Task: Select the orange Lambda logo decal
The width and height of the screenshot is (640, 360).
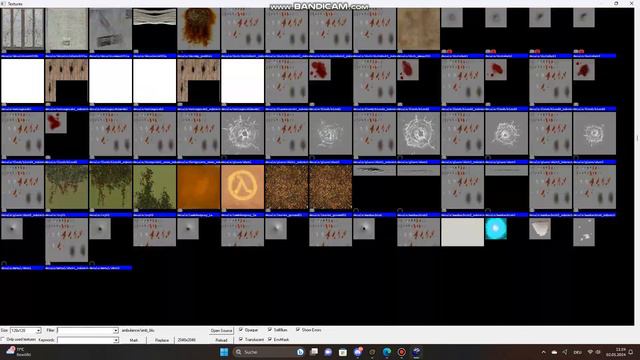Action: click(x=242, y=187)
